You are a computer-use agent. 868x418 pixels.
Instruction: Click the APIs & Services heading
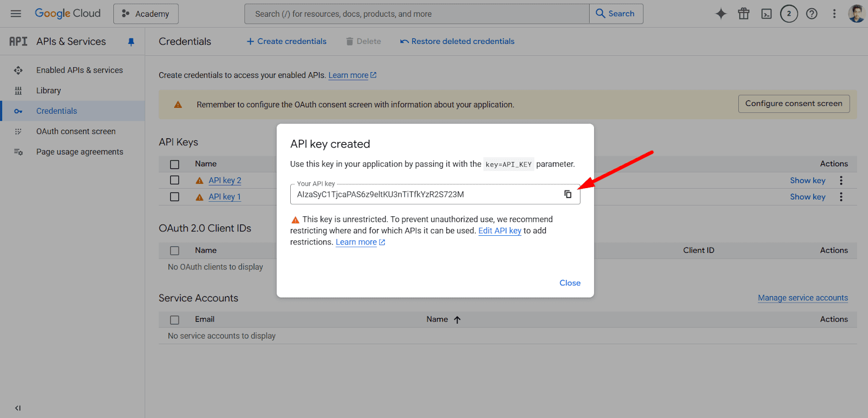coord(71,42)
